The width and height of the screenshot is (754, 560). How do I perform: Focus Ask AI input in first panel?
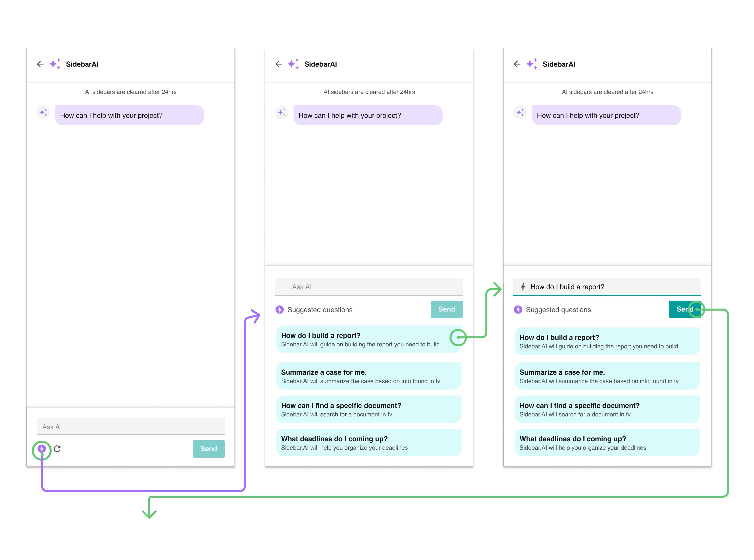131,427
